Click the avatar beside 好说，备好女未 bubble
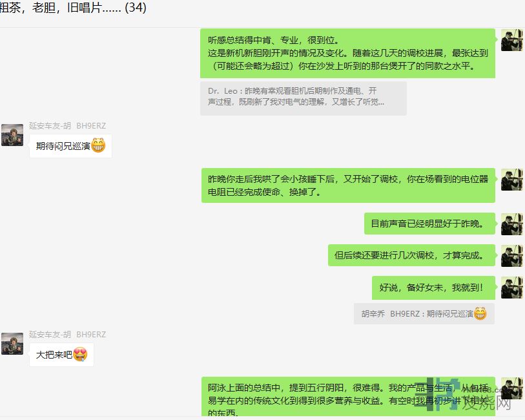Image resolution: width=525 pixels, height=420 pixels. pos(511,288)
